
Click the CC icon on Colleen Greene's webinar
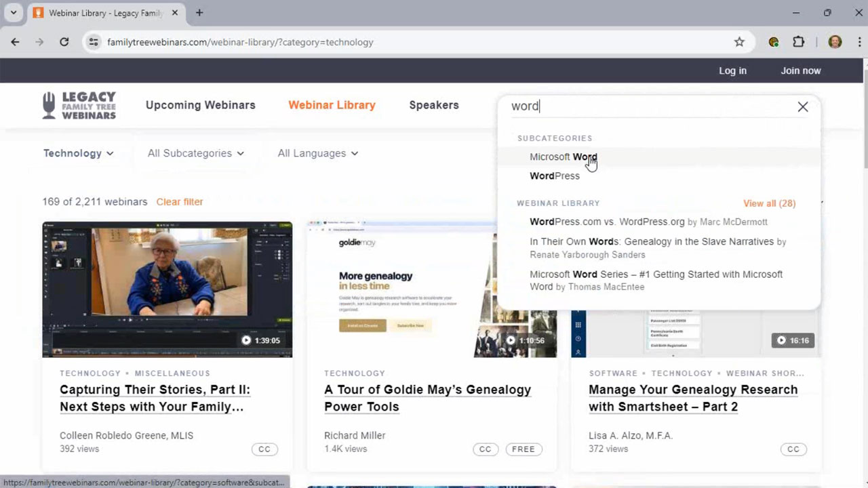coord(264,449)
